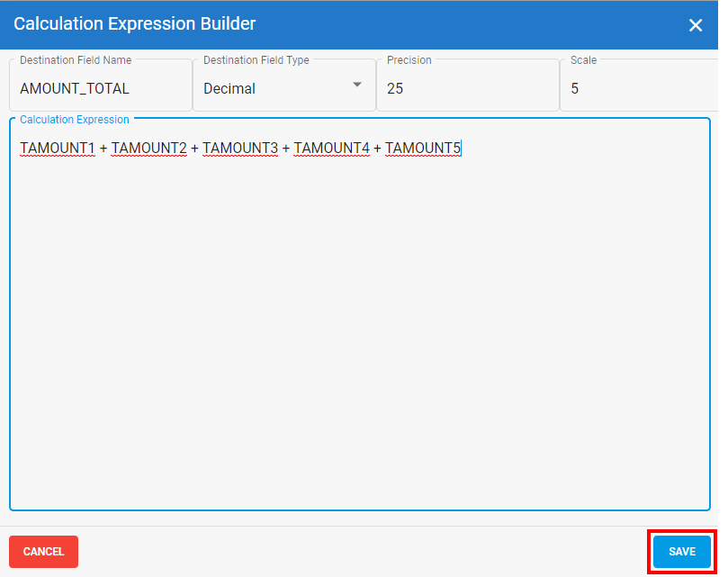Focus the AMOUNT_TOTAL field name input
The image size is (728, 577).
click(75, 88)
